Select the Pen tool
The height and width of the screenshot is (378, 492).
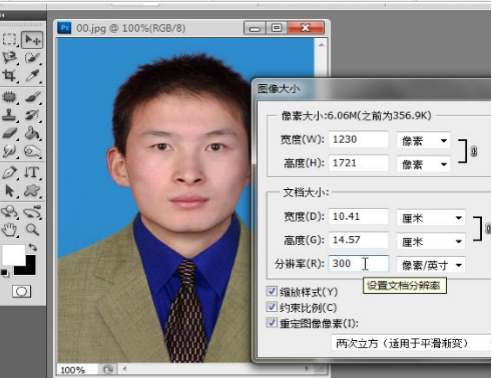coord(9,173)
